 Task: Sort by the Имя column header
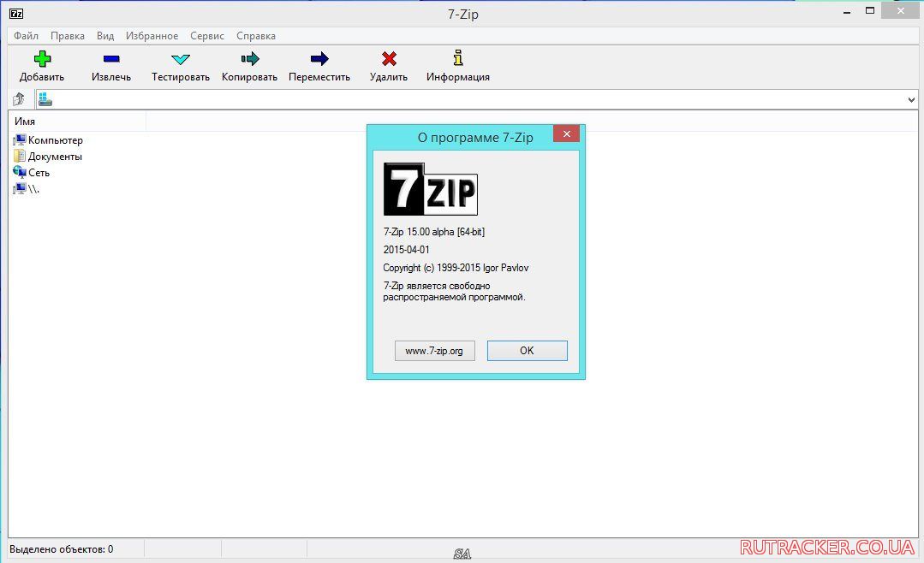click(77, 121)
